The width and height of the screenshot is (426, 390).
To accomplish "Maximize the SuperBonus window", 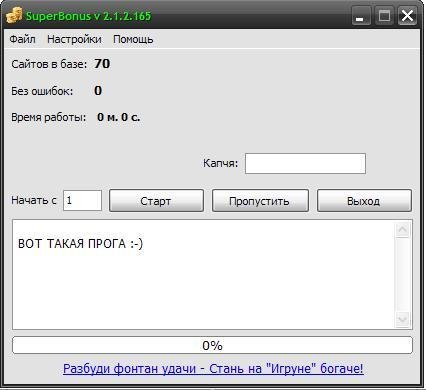I will 384,16.
